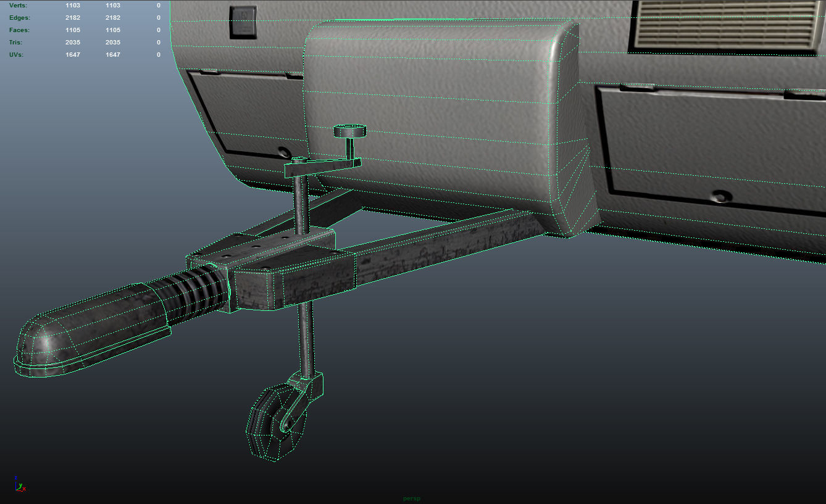This screenshot has width=826, height=504.
Task: Click the UVs label in the poly count HUD
Action: tap(17, 55)
